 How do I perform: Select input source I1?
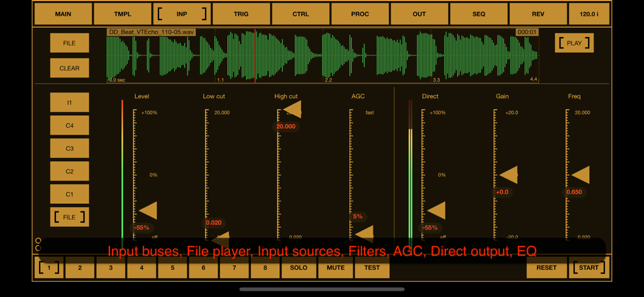(x=69, y=103)
